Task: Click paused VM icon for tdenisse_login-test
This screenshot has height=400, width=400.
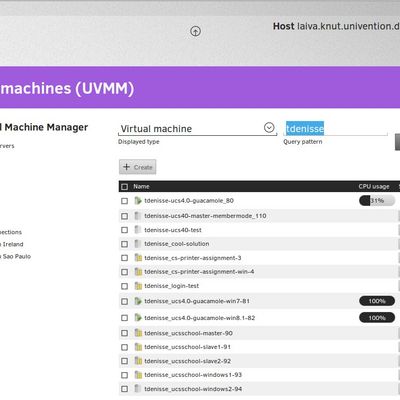Action: [138, 286]
